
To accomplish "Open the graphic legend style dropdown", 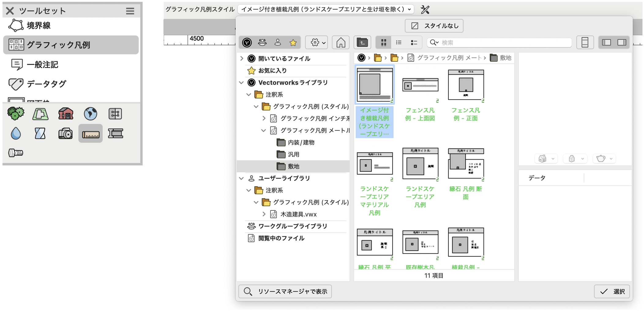I will coord(326,9).
